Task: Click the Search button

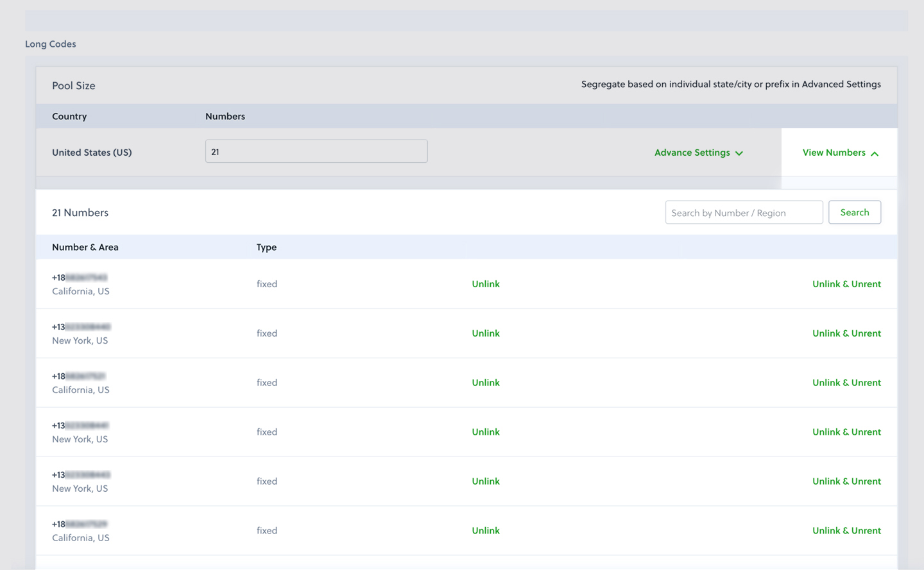Action: coord(855,212)
